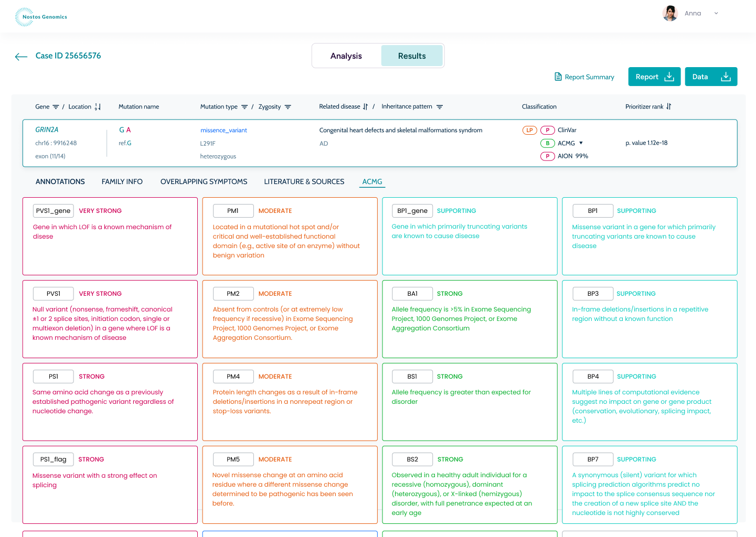Viewport: 756px width, 537px height.
Task: Click Congenital heart defects disease name
Action: [401, 130]
